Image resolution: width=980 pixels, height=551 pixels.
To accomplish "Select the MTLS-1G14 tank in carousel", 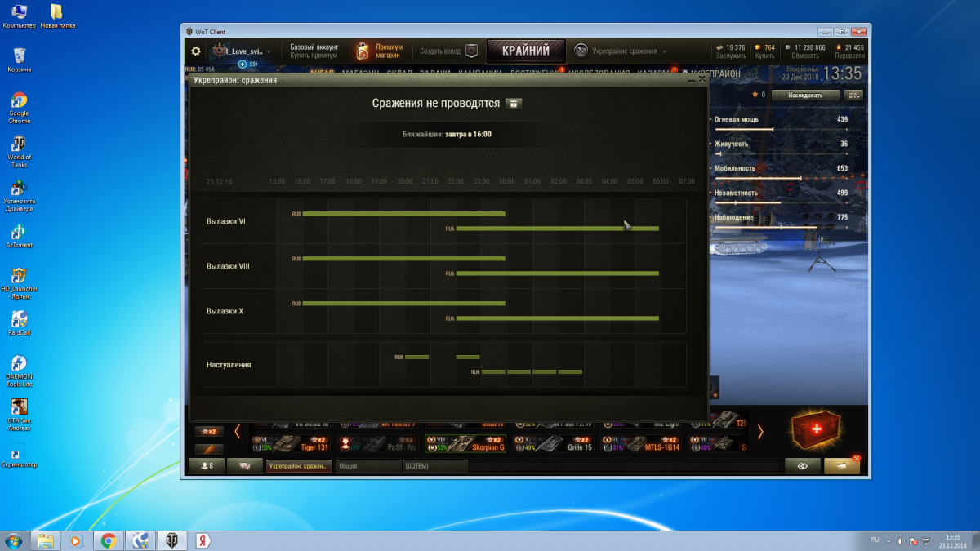I will click(x=639, y=443).
